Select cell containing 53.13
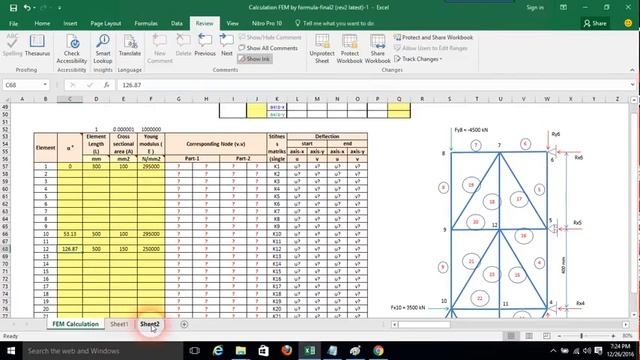The width and height of the screenshot is (640, 360). point(70,234)
